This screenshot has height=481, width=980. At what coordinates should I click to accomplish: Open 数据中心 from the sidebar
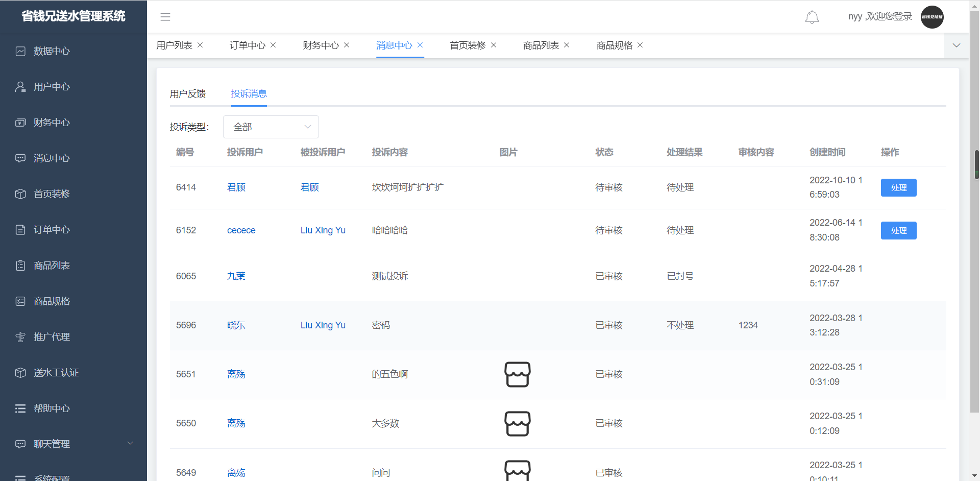click(52, 51)
